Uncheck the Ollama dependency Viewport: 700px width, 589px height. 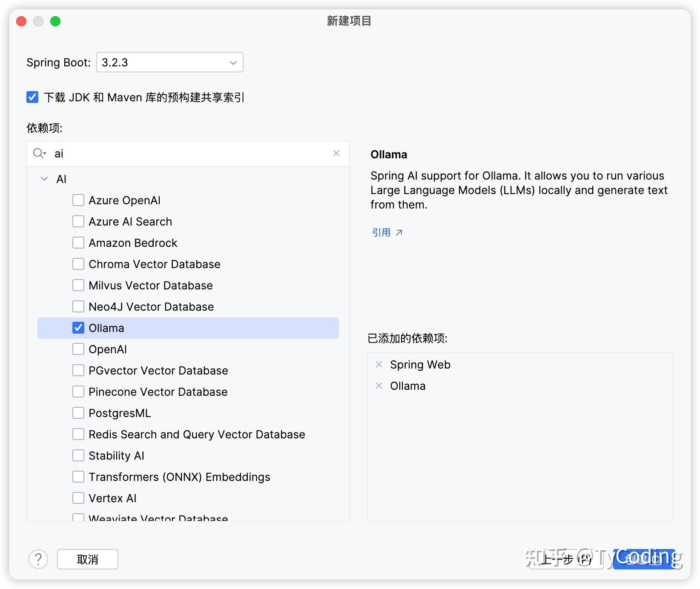pos(78,328)
